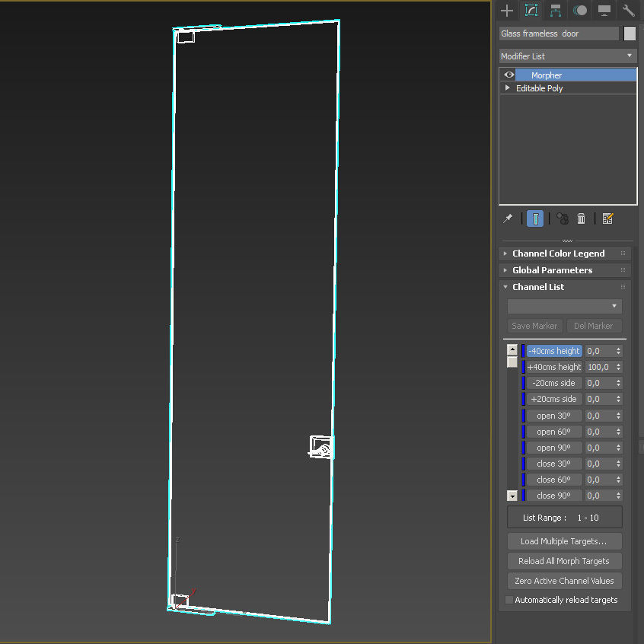Click Channel List rollout grip handle

point(623,287)
